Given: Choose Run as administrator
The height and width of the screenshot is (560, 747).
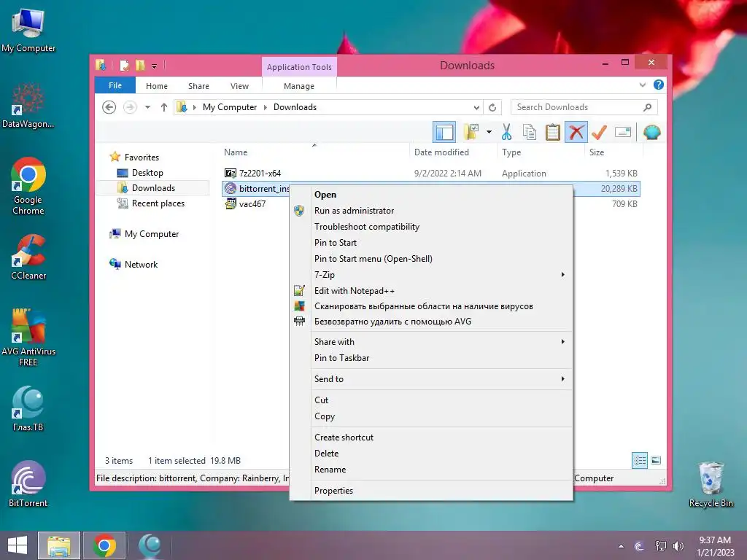Looking at the screenshot, I should click(431, 211).
